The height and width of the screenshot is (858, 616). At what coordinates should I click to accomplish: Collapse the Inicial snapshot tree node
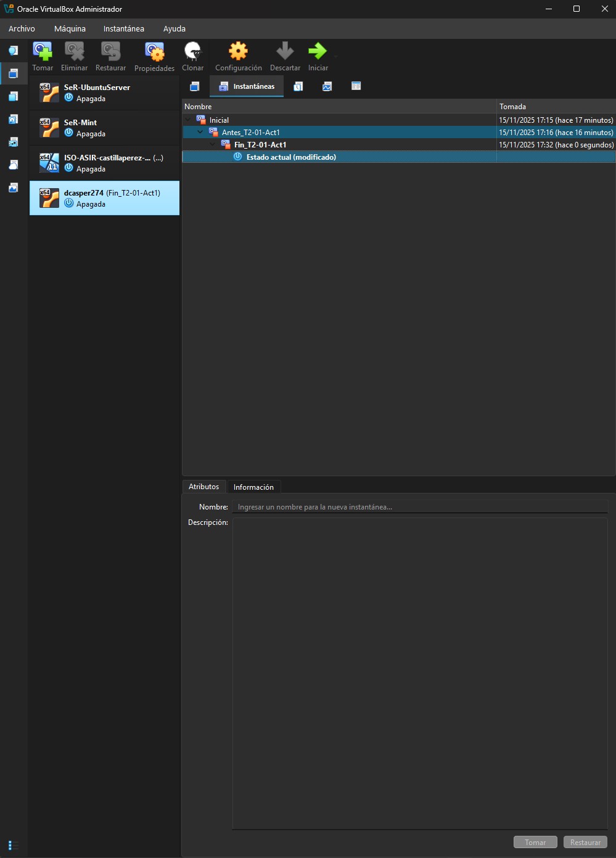188,120
